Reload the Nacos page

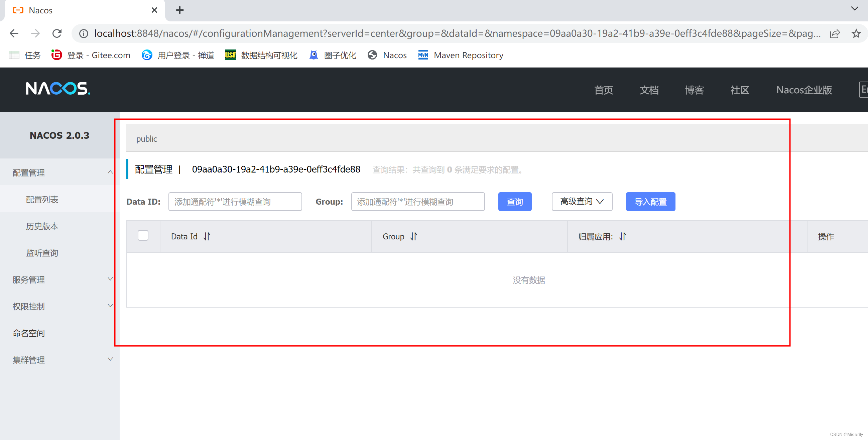coord(57,33)
